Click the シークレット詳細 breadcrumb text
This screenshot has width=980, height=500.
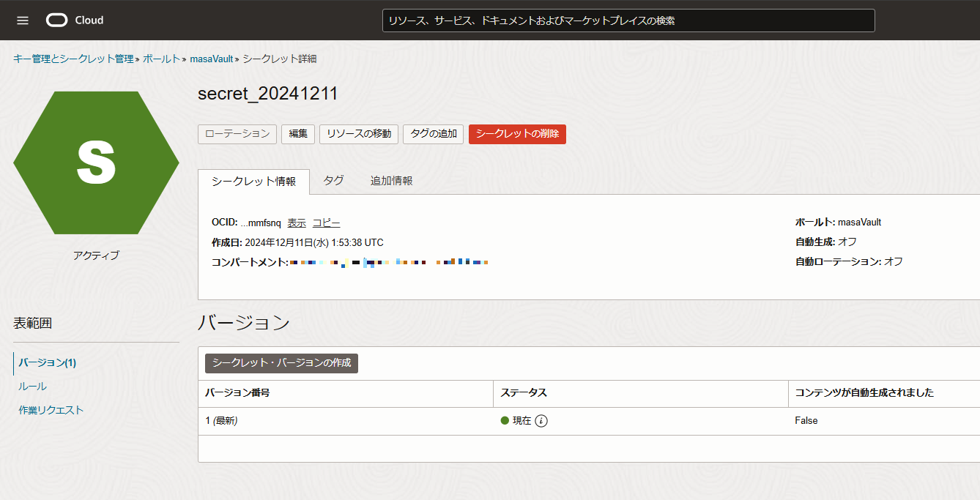coord(280,59)
